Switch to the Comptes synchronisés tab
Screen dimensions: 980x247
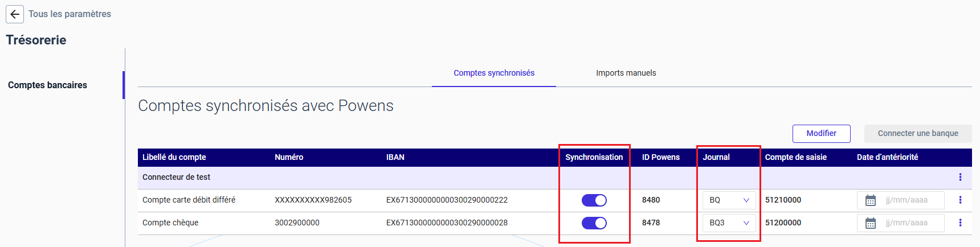494,73
